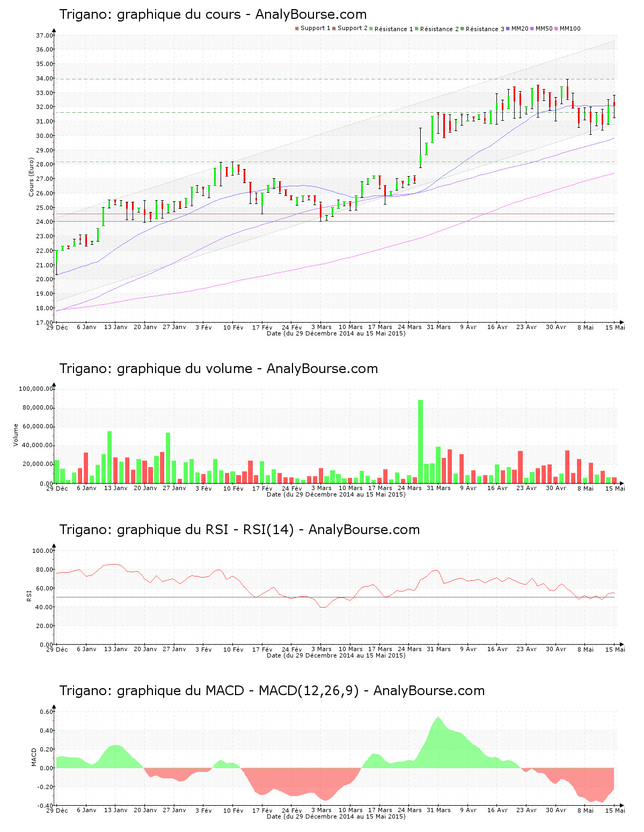Screen dimensions: 644x832
Task: Click the 17.00 price axis label
Action: pos(44,323)
